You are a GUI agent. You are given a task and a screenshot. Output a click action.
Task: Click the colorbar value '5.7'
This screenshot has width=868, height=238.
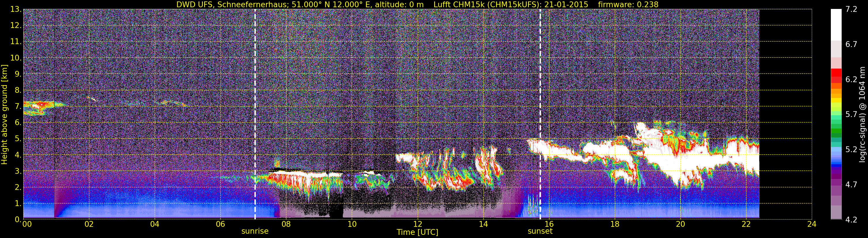pyautogui.click(x=851, y=114)
